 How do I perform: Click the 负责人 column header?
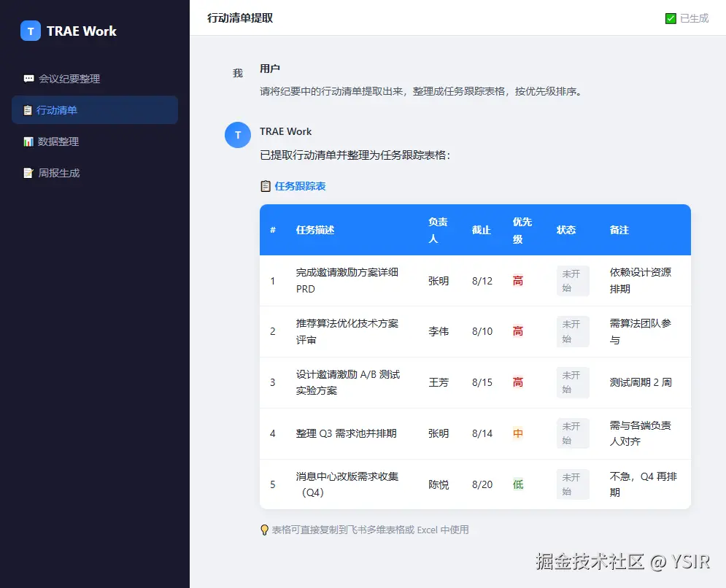coord(438,230)
